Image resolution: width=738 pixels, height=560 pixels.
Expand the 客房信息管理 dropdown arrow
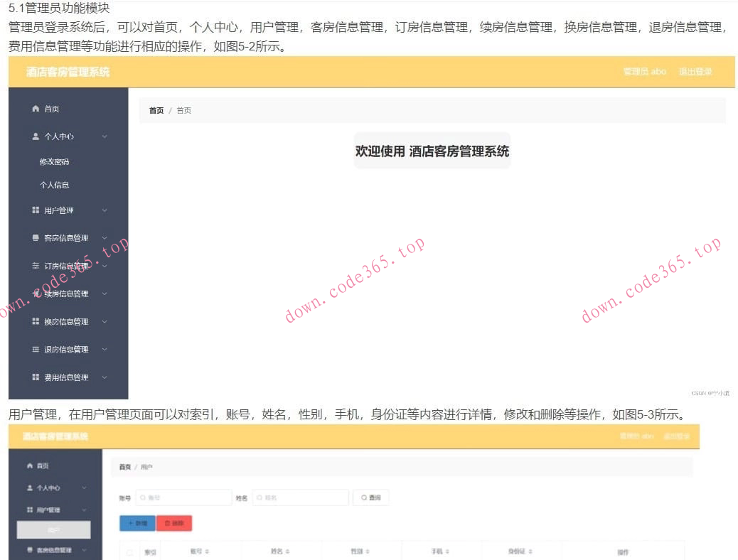coord(105,238)
